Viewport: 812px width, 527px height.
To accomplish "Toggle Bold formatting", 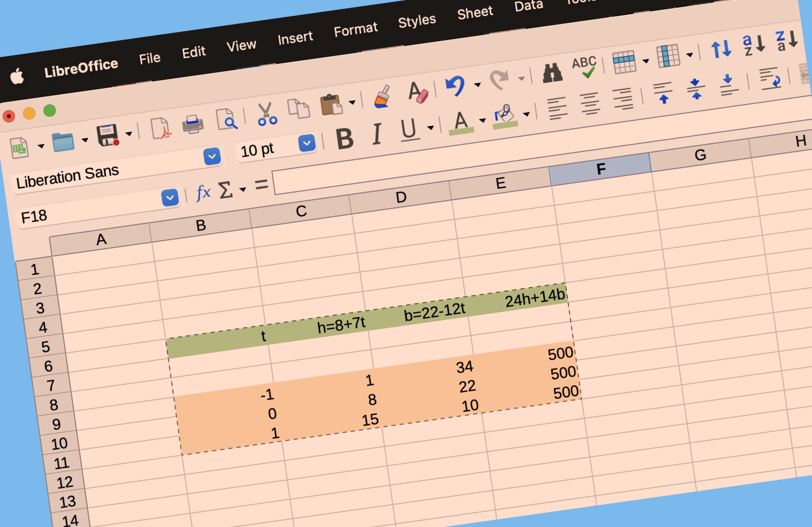I will [344, 139].
